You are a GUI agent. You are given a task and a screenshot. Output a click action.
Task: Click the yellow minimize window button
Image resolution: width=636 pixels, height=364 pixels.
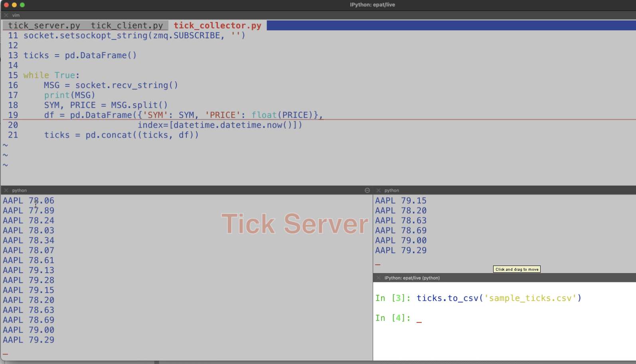tap(14, 5)
